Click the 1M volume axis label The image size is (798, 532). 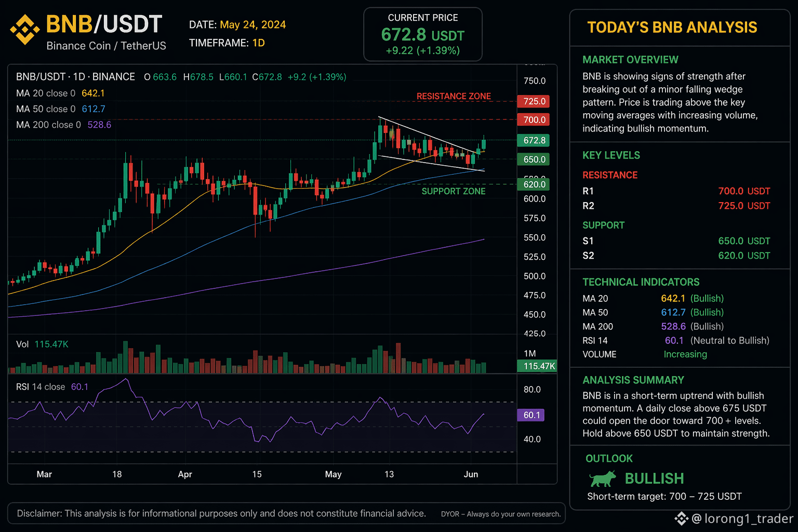click(x=530, y=354)
